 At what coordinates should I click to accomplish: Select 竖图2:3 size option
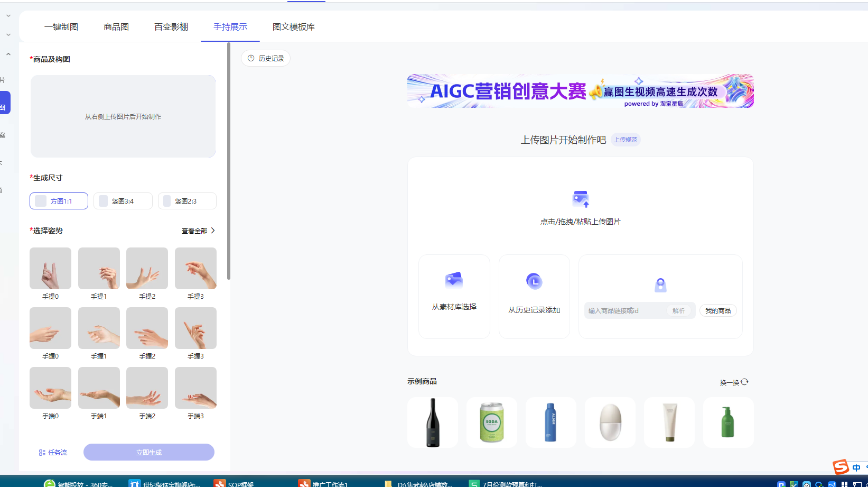coord(187,201)
